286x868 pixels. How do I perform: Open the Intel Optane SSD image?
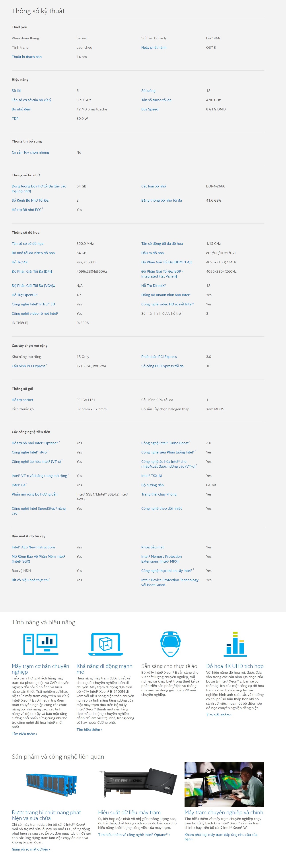[138, 784]
